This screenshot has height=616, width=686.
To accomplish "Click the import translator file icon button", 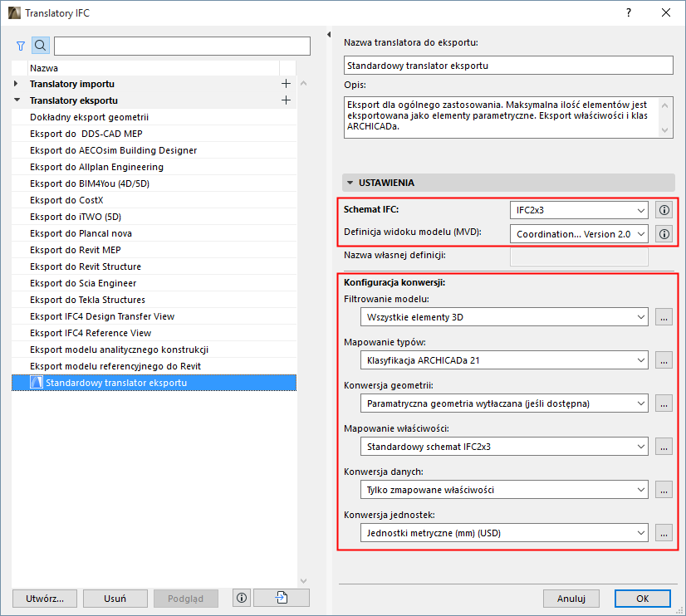I will click(282, 598).
